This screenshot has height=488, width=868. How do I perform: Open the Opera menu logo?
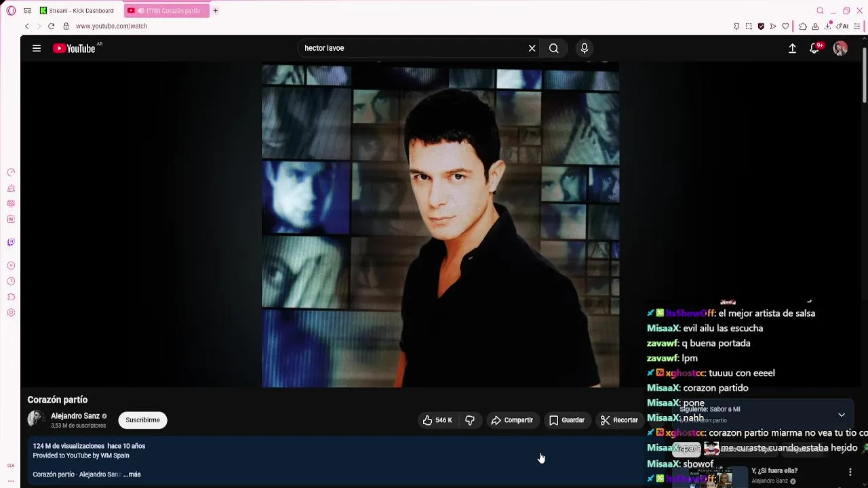(x=11, y=11)
